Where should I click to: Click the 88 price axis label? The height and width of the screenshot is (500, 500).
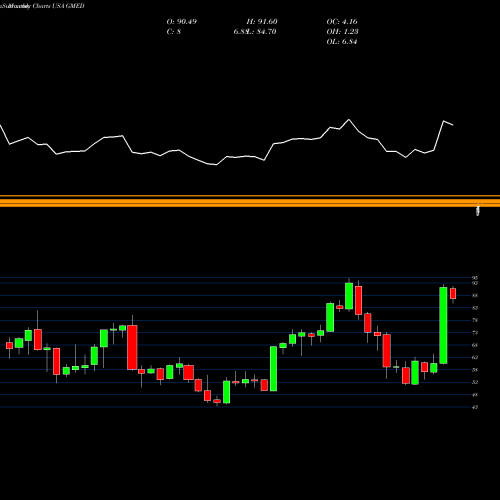(475, 295)
